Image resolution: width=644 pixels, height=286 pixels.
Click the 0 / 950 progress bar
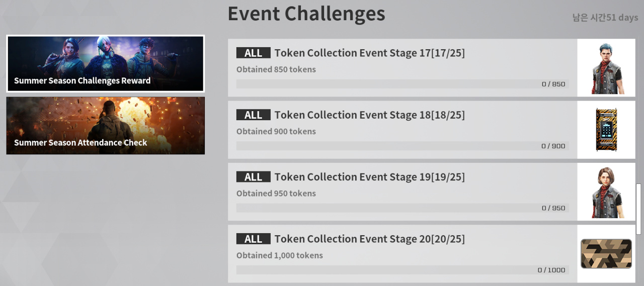pos(403,208)
